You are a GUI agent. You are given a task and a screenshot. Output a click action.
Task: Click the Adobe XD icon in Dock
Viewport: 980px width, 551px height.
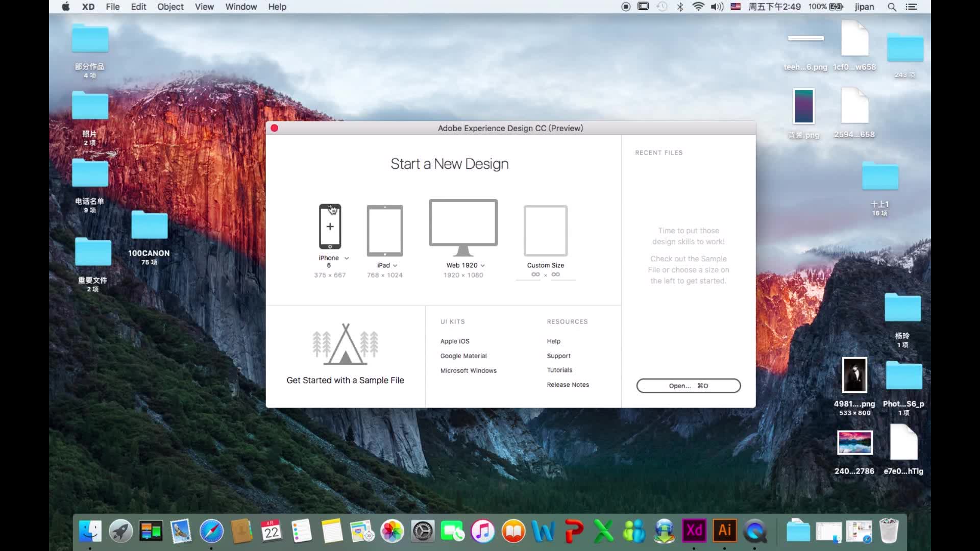click(x=694, y=531)
